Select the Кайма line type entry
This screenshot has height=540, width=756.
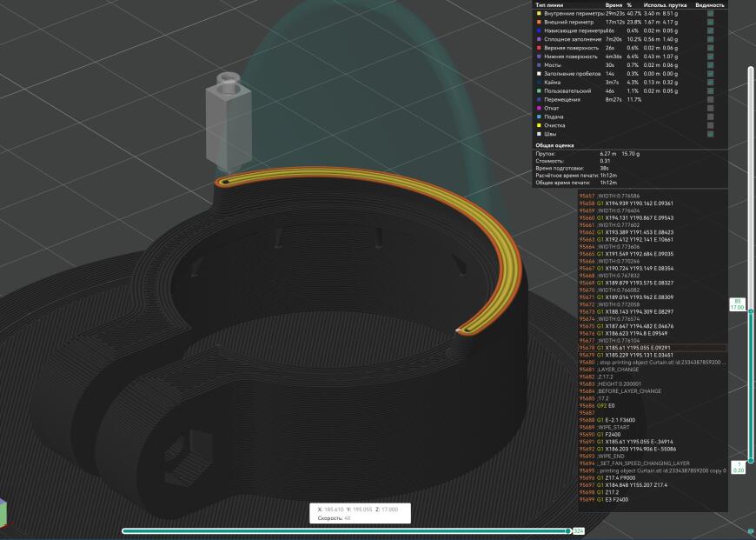pos(553,82)
